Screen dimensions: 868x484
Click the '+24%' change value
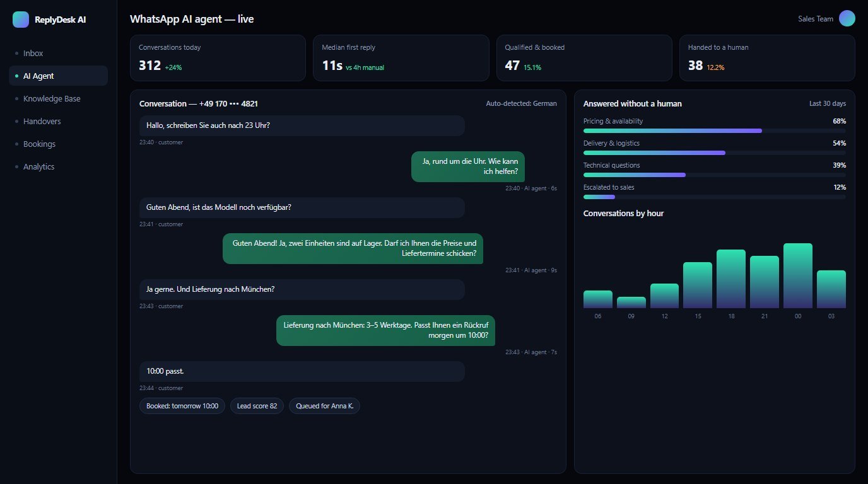(x=173, y=67)
